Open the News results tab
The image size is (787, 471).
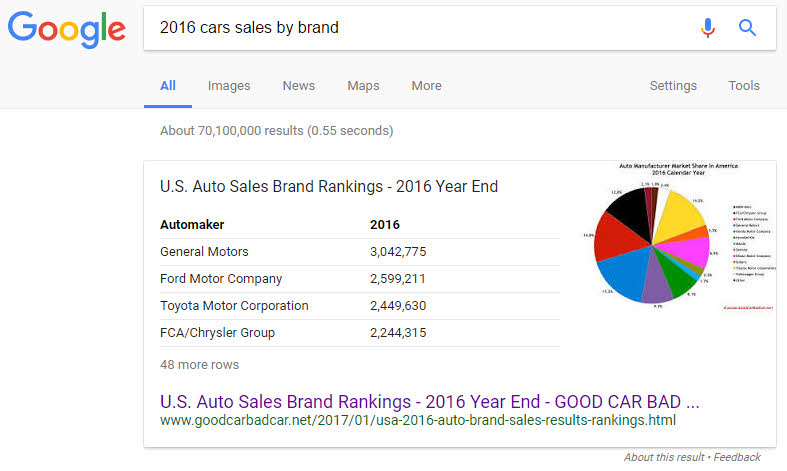click(x=298, y=86)
